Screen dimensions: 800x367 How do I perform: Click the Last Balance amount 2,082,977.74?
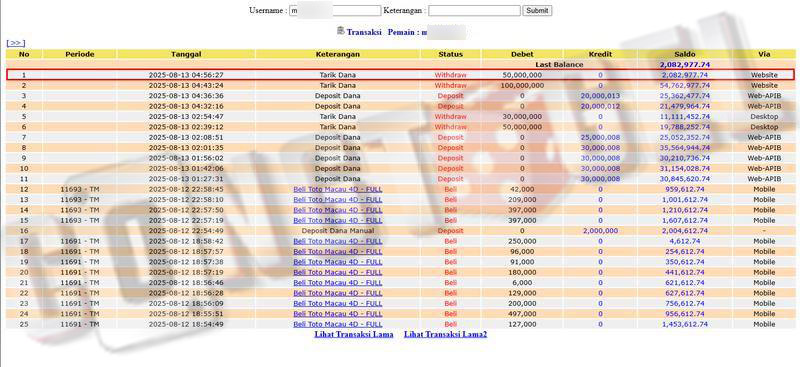pyautogui.click(x=684, y=65)
